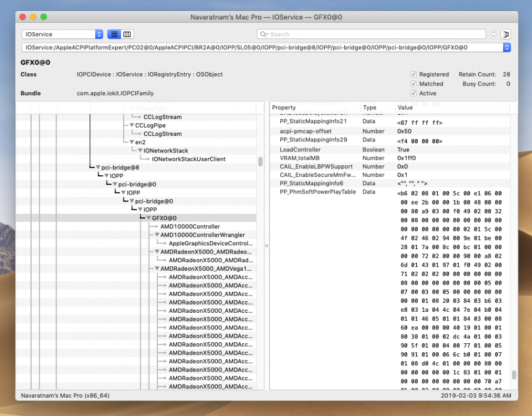This screenshot has width=532, height=416.
Task: Toggle the Active checkbox
Action: 413,93
